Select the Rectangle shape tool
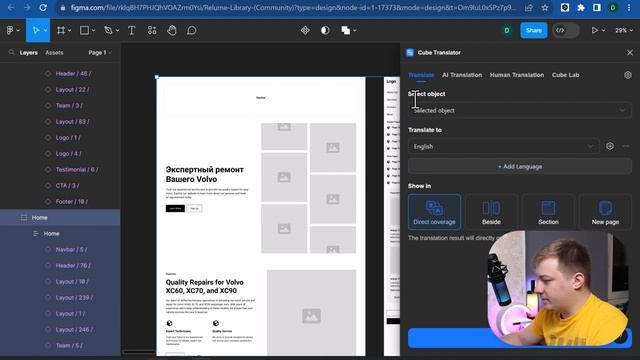 click(x=84, y=30)
